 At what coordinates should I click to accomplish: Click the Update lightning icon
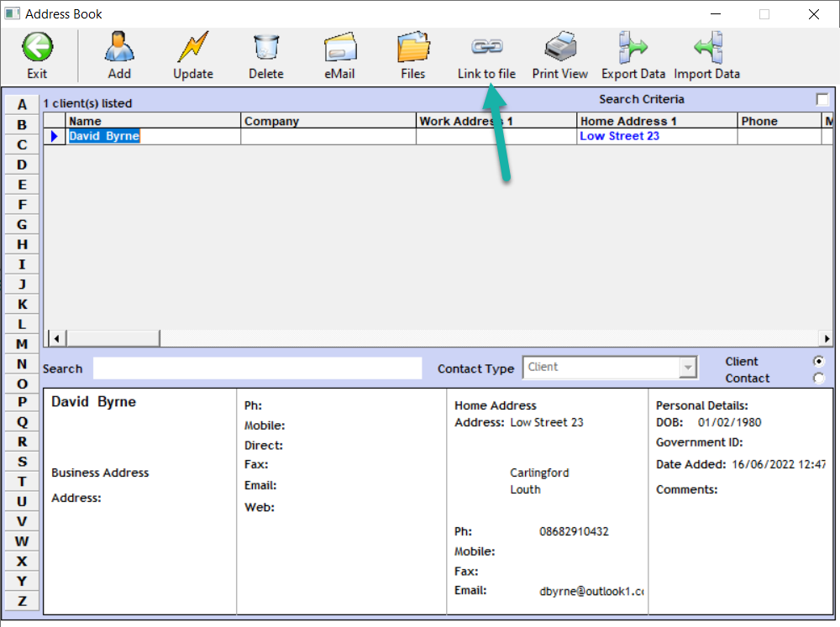point(193,47)
